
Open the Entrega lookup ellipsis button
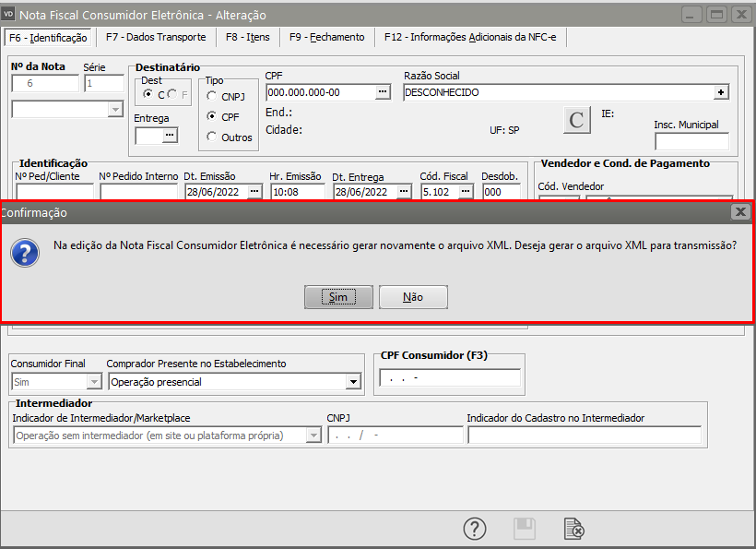coord(169,136)
